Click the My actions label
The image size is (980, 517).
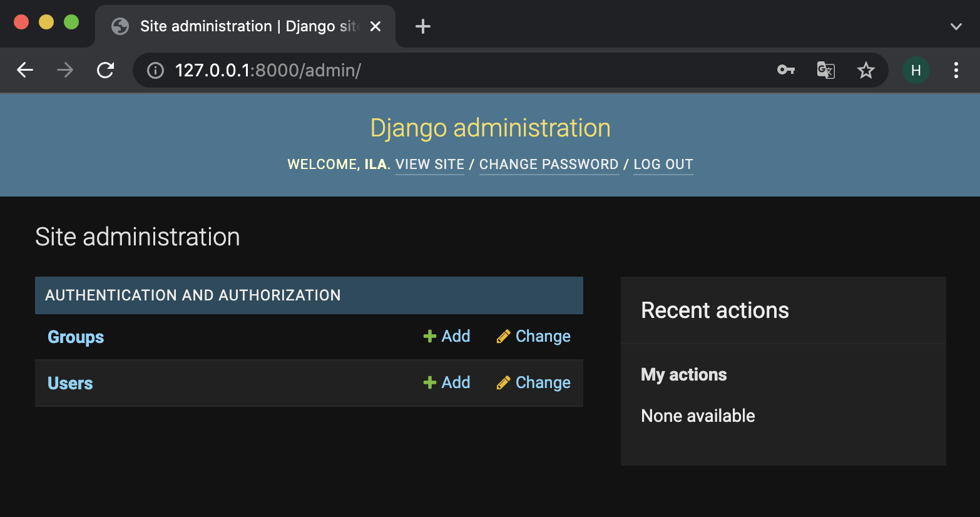(x=684, y=374)
